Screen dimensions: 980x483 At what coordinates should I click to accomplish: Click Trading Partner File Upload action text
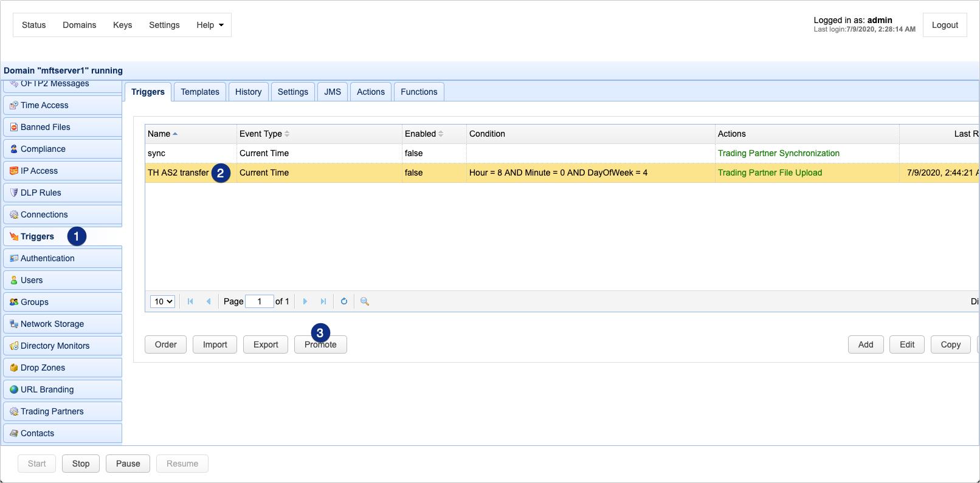point(770,173)
